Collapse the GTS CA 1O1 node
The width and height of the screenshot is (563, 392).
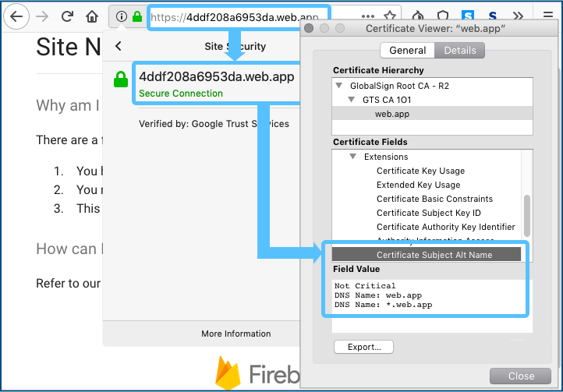point(352,100)
